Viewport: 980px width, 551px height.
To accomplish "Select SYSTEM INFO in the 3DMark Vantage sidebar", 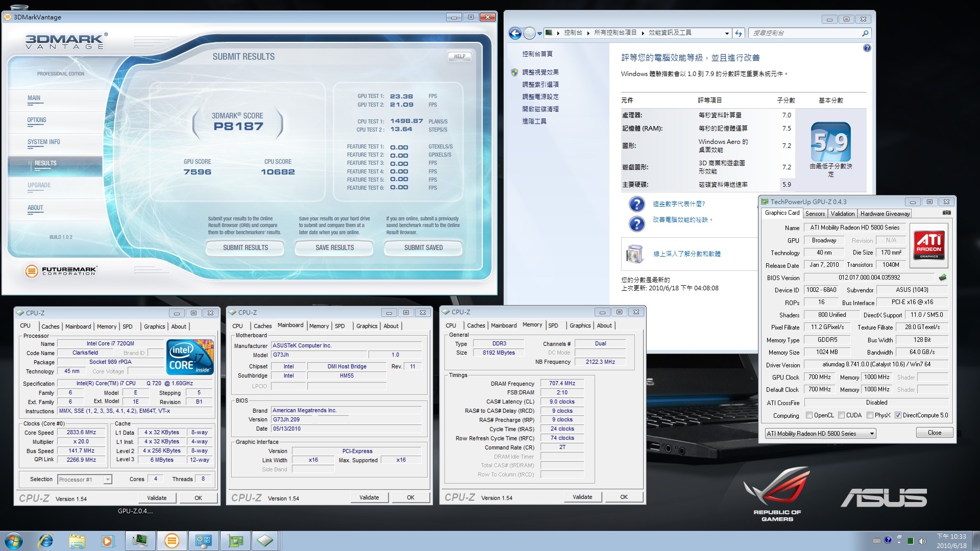I will coord(44,142).
